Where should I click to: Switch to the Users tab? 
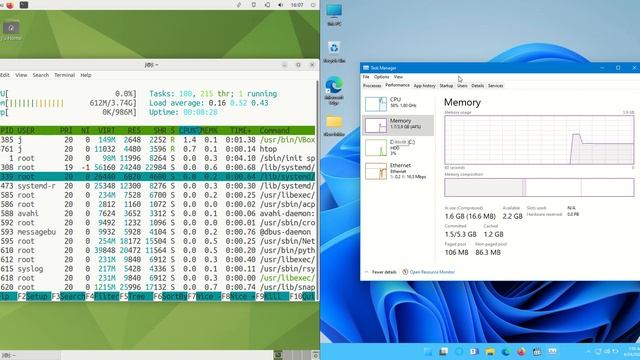click(462, 86)
